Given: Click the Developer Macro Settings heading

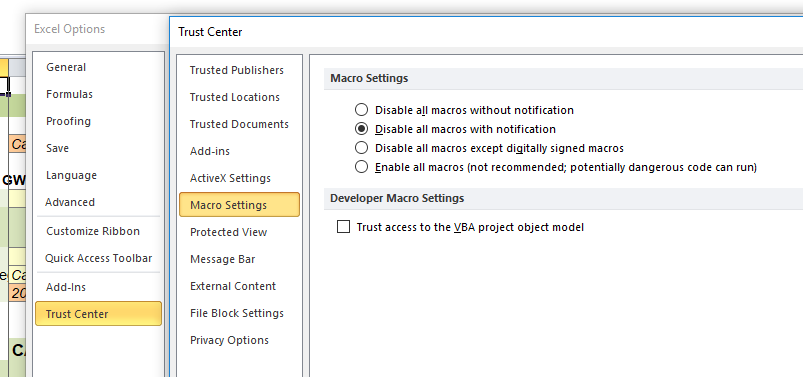Looking at the screenshot, I should click(x=397, y=198).
